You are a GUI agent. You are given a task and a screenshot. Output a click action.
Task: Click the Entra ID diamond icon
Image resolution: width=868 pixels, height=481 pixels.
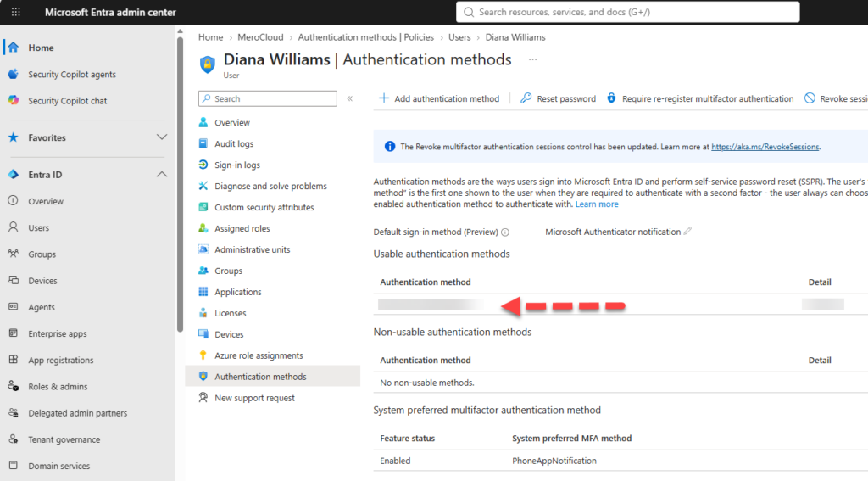click(14, 175)
